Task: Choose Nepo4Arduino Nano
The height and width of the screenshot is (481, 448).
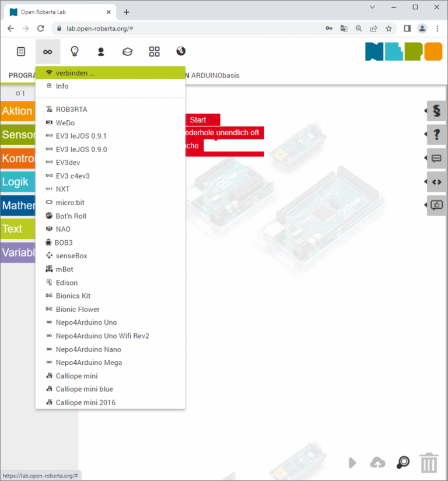Action: 110,350
